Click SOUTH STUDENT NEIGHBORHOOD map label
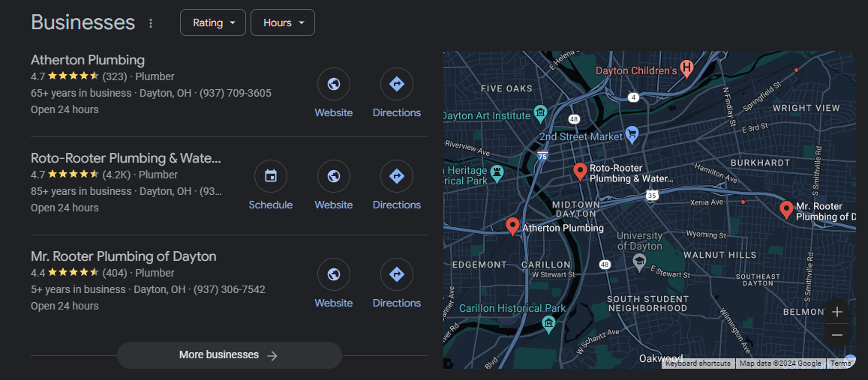 647,304
